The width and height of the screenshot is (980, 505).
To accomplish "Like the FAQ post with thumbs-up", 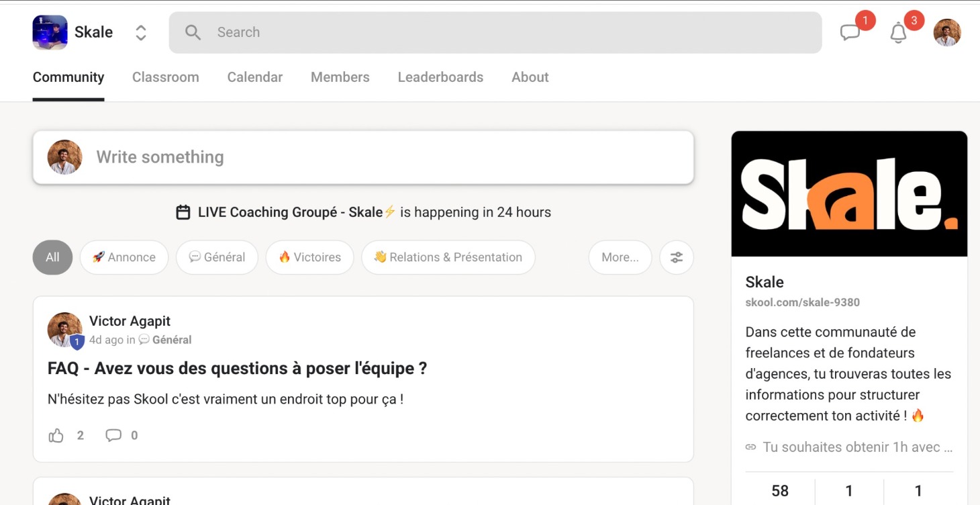I will (56, 436).
